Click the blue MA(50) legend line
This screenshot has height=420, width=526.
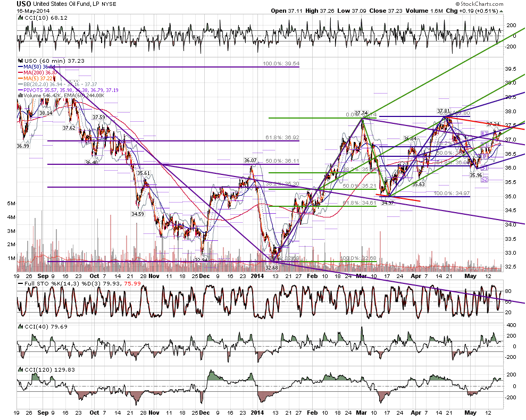click(x=20, y=67)
